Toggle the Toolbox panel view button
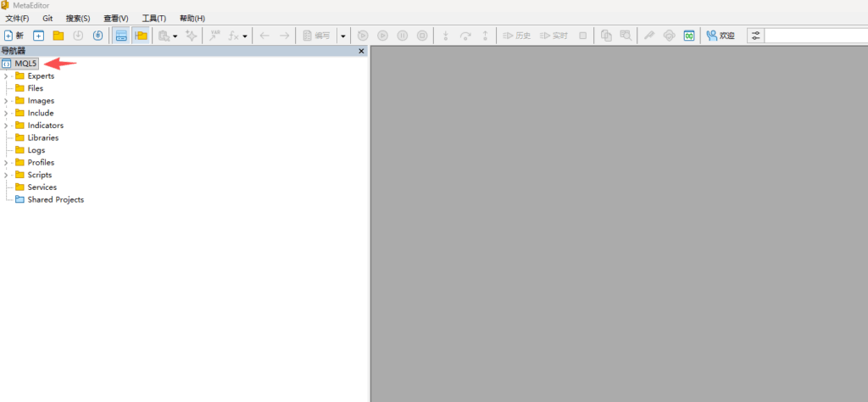This screenshot has width=868, height=402. [x=121, y=36]
